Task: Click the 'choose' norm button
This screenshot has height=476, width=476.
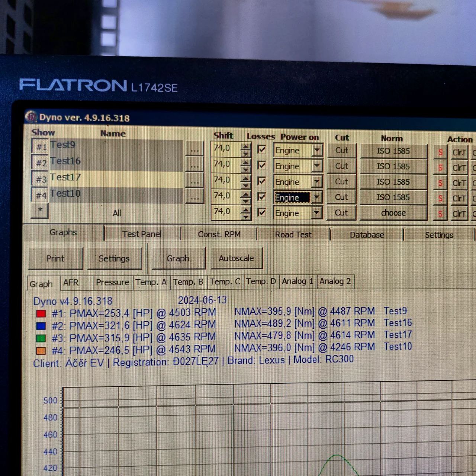Action: (393, 213)
